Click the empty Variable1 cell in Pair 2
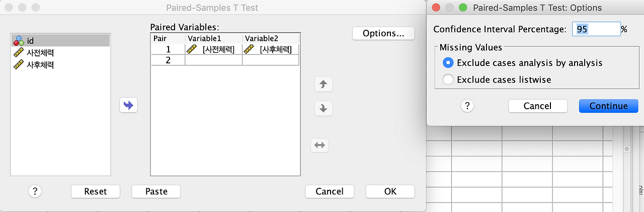The image size is (644, 212). [x=214, y=60]
